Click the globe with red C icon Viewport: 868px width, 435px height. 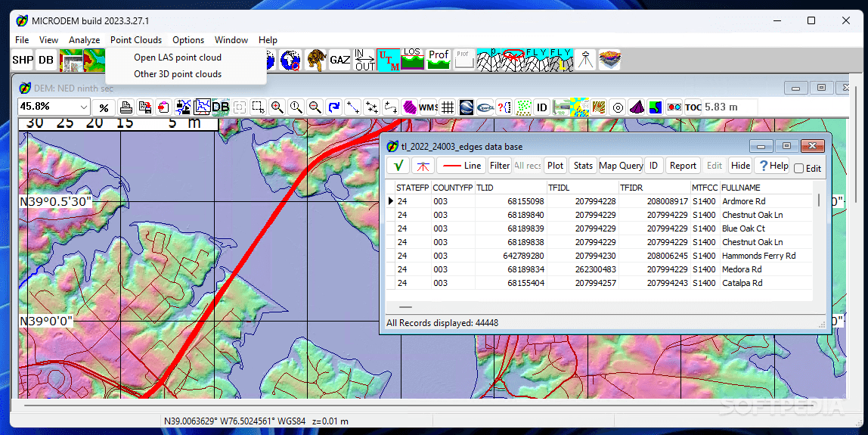pyautogui.click(x=290, y=60)
